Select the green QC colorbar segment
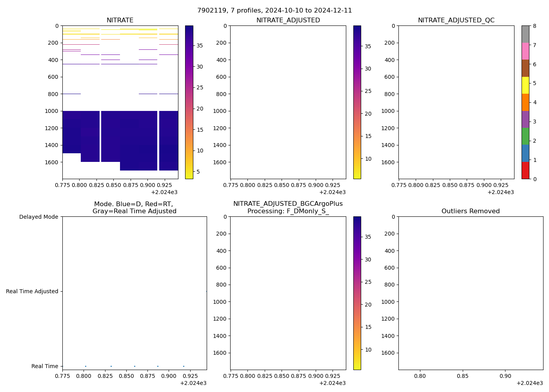This screenshot has width=549, height=392. [525, 136]
